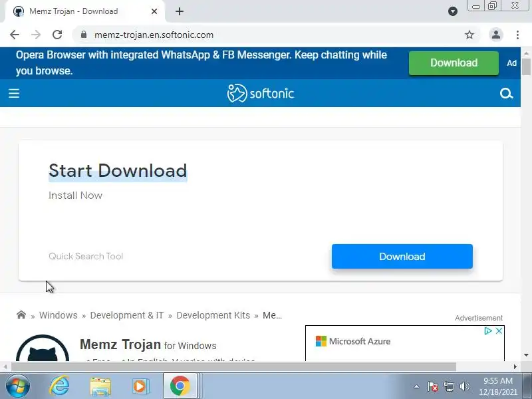This screenshot has width=532, height=399.
Task: Restore down the Chrome window
Action: (492, 6)
